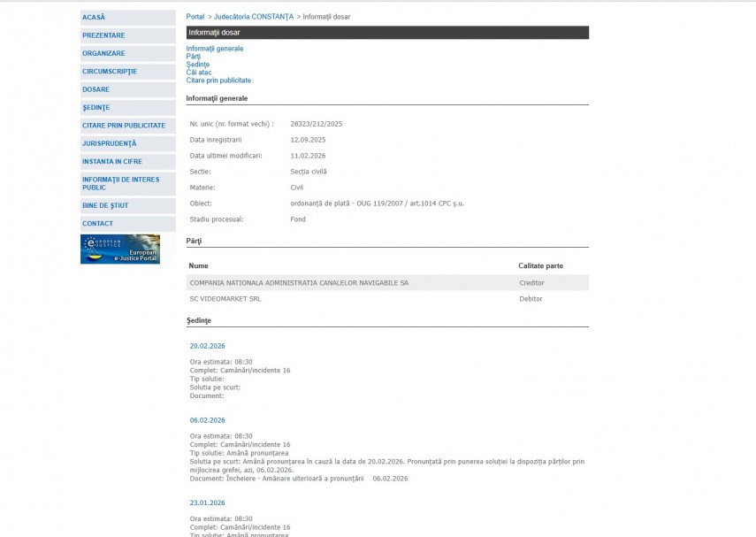Open the ORGANIZARE sidebar section

103,53
